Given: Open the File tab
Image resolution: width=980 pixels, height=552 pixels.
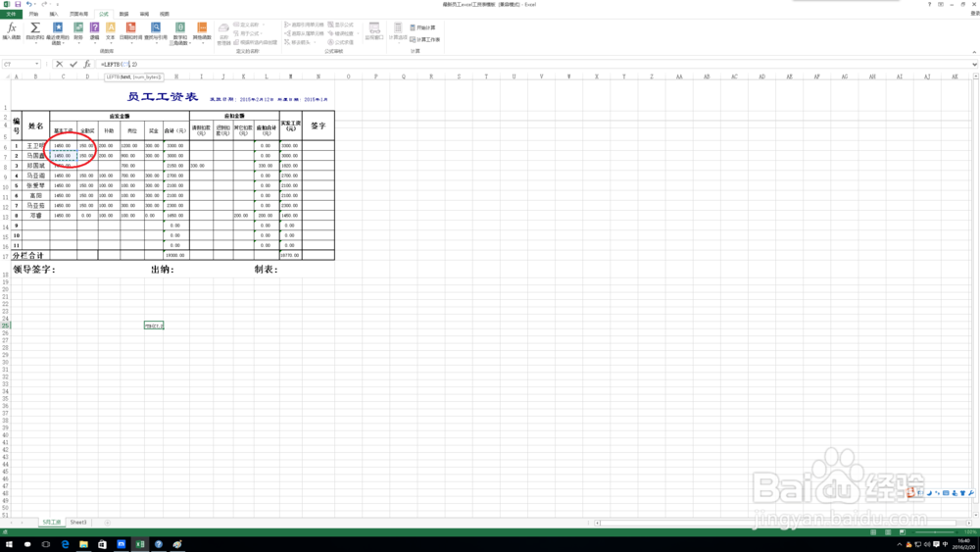Looking at the screenshot, I should 11,14.
